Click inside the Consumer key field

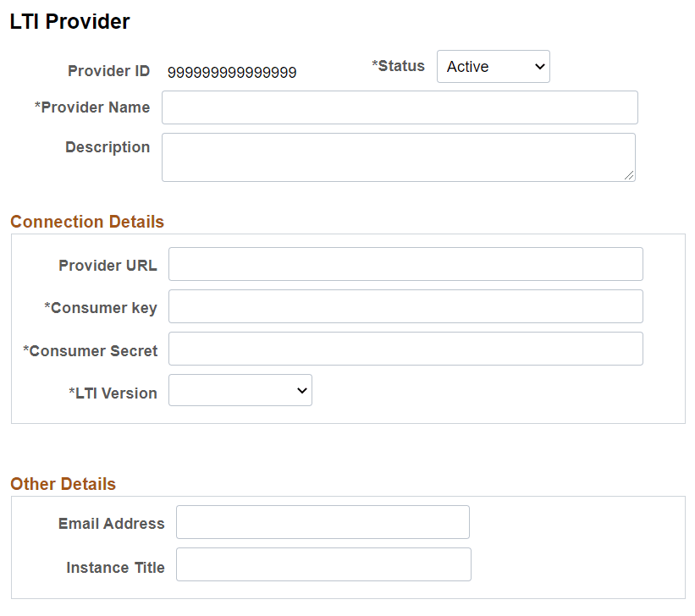405,305
